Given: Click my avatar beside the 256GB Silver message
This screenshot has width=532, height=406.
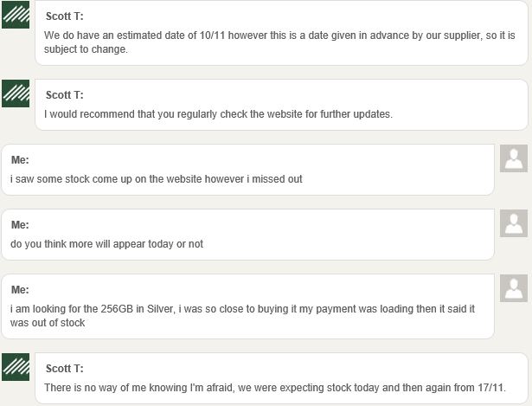Looking at the screenshot, I should point(514,288).
